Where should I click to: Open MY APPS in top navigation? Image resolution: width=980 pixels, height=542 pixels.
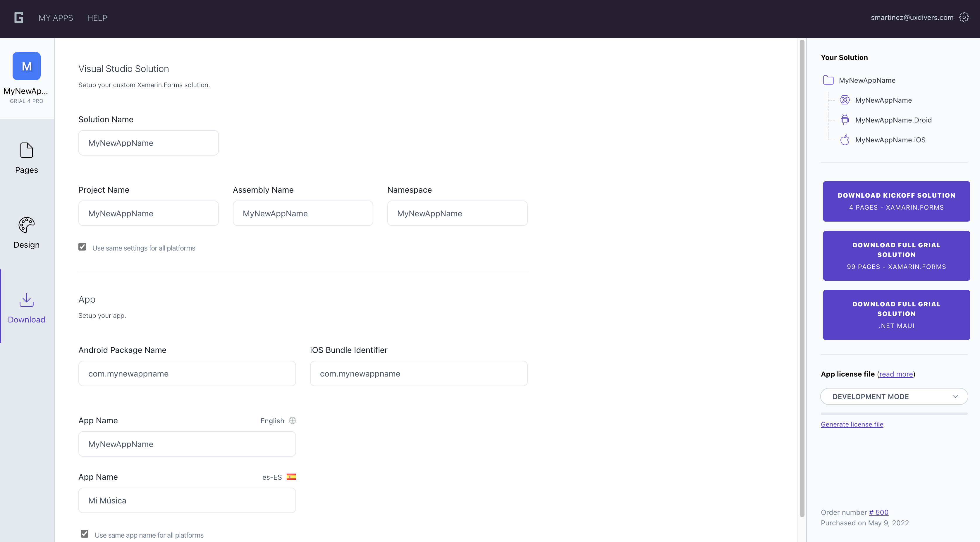coord(56,18)
